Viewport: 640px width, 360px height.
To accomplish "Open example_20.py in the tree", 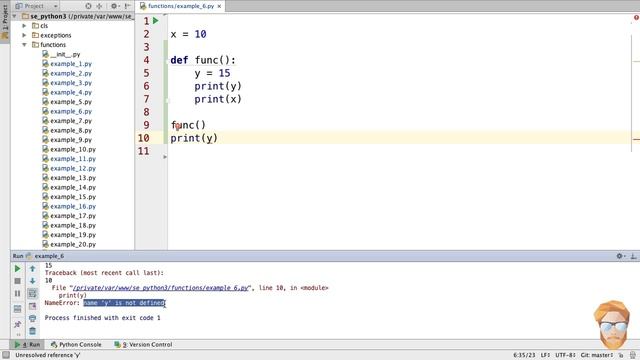I will click(69, 244).
